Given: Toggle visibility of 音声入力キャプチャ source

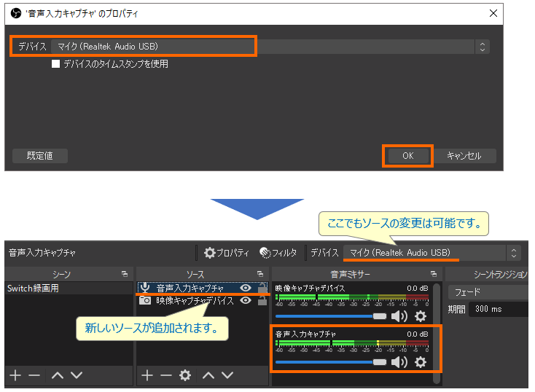Looking at the screenshot, I should point(246,289).
